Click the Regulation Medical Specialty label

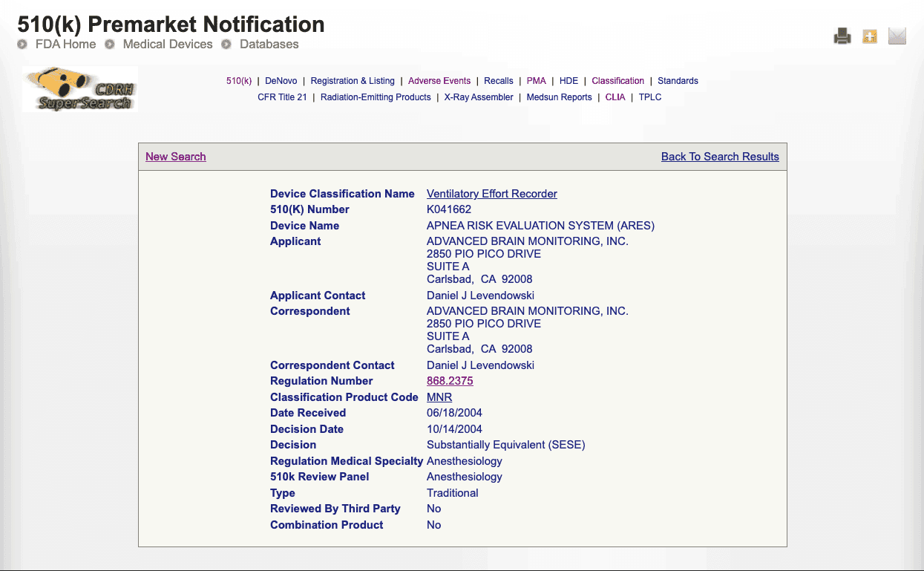pyautogui.click(x=347, y=461)
